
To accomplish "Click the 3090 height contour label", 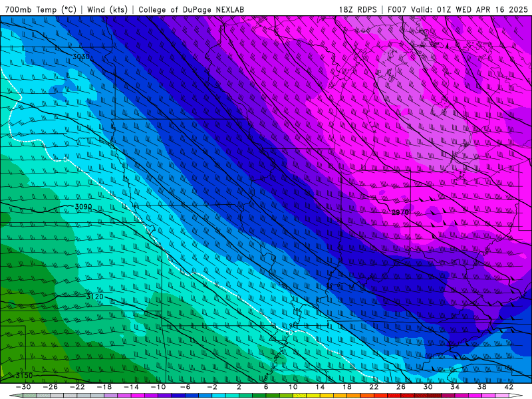I will tap(83, 207).
